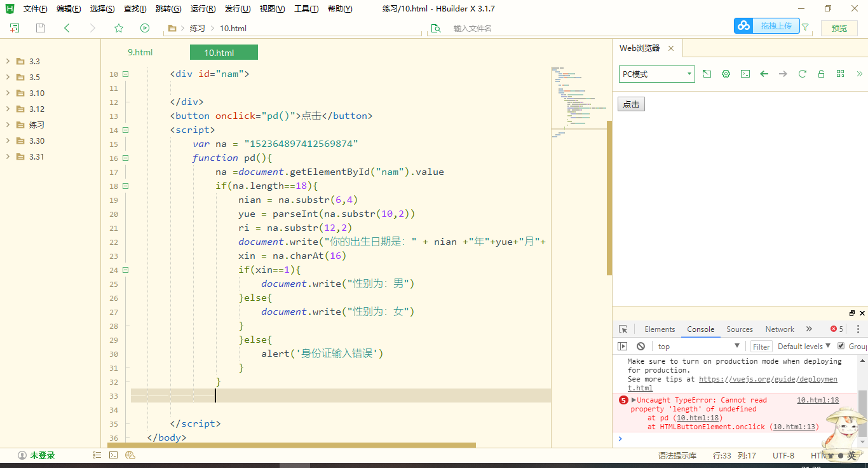Viewport: 868px width, 468px height.
Task: Open the PC模式 mode dropdown
Action: (657, 74)
